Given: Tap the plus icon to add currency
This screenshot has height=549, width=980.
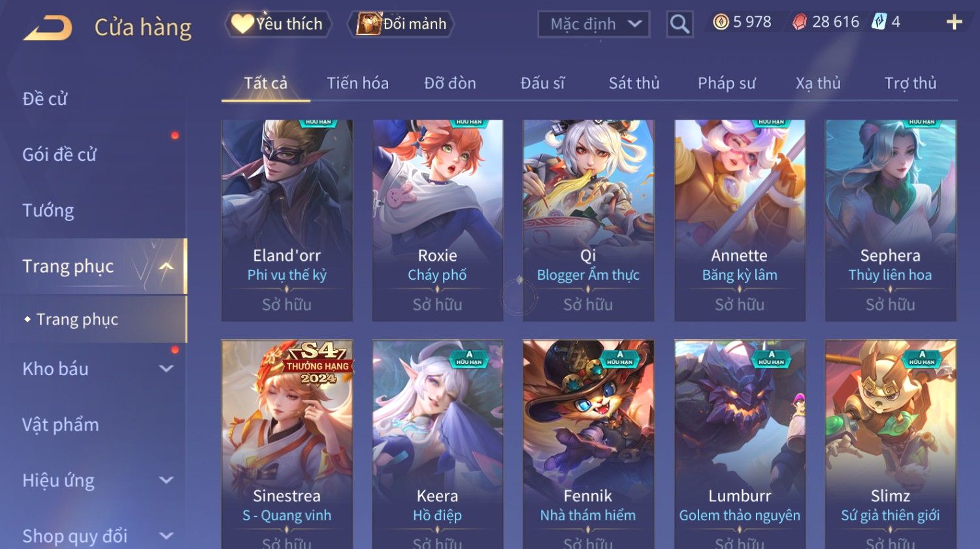Looking at the screenshot, I should 954,22.
